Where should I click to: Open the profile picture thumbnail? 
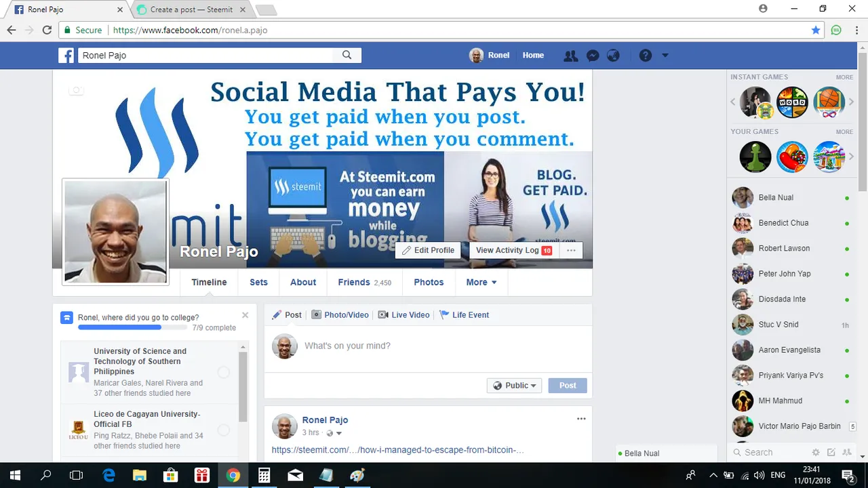coord(115,232)
